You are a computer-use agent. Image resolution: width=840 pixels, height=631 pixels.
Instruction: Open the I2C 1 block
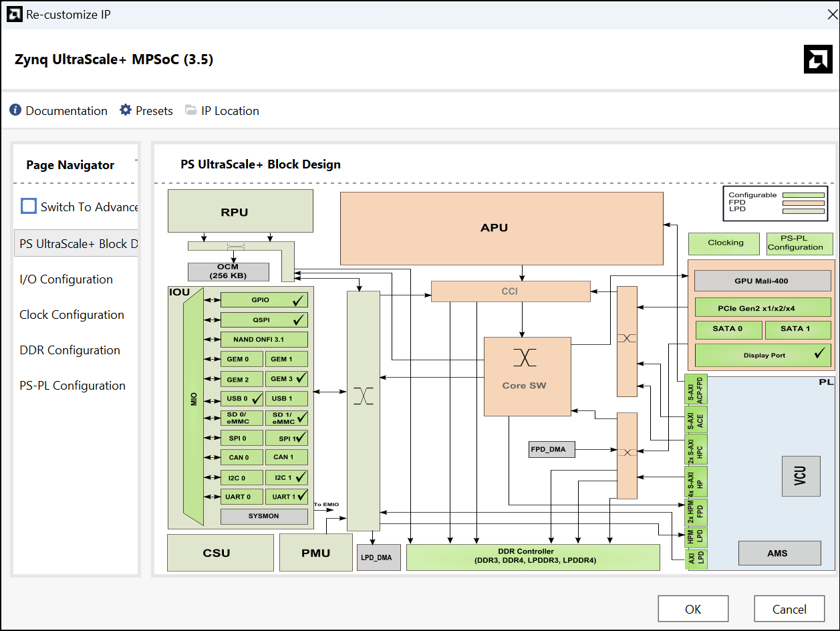[287, 477]
